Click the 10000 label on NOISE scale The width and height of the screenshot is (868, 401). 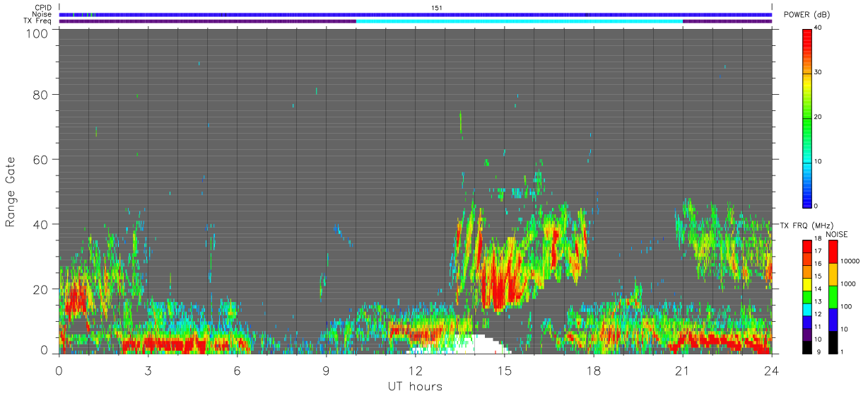[x=850, y=262]
